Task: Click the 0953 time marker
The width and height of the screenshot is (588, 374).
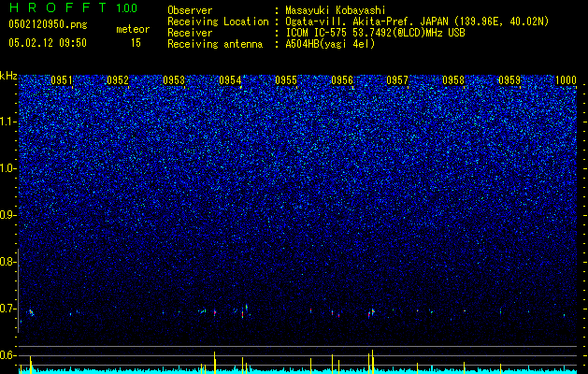Action: (x=174, y=80)
